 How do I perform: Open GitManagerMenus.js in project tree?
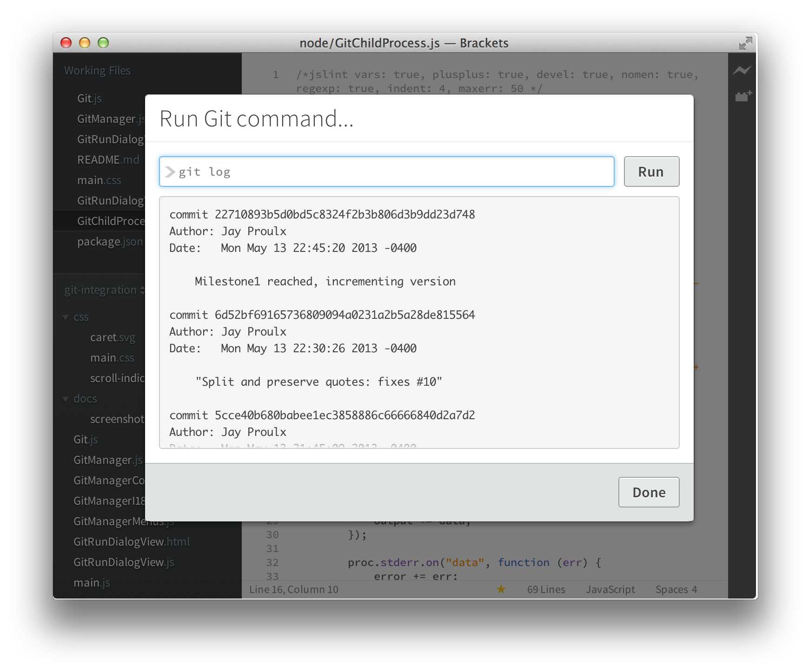point(124,522)
